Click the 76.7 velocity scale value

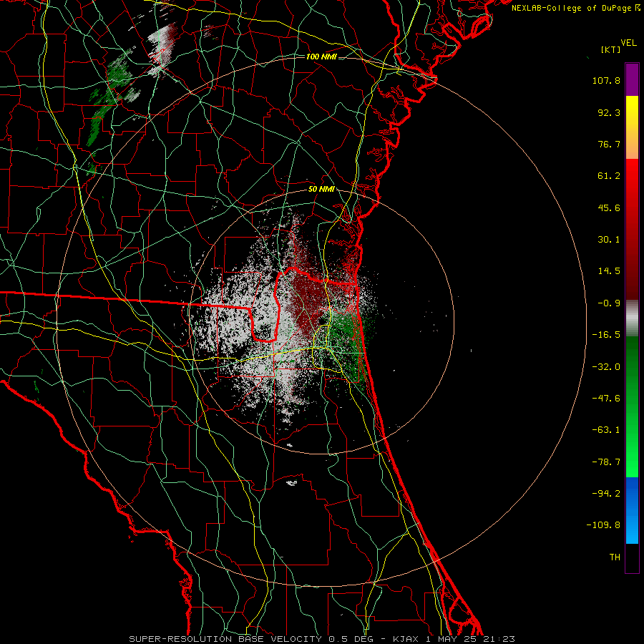coord(609,144)
